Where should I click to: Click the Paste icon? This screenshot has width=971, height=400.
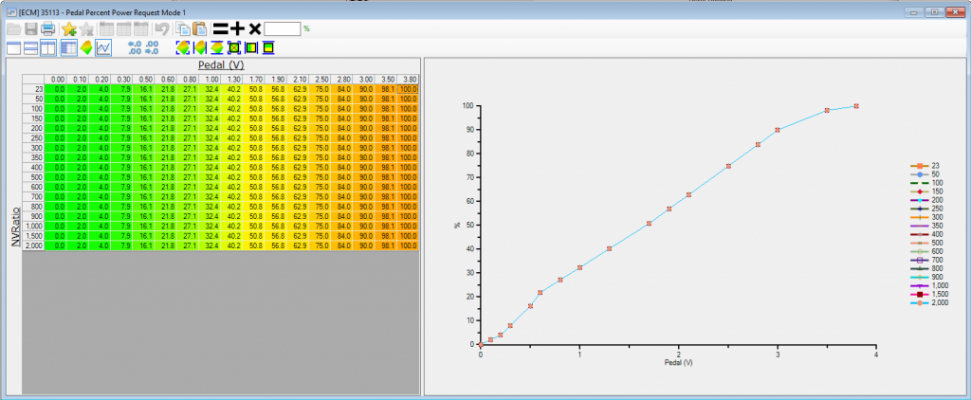[x=199, y=28]
